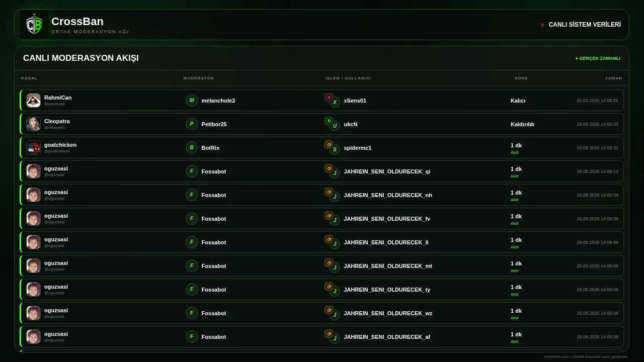The height and width of the screenshot is (362, 644).
Task: Select goatchicken channel avatar
Action: pos(33,147)
